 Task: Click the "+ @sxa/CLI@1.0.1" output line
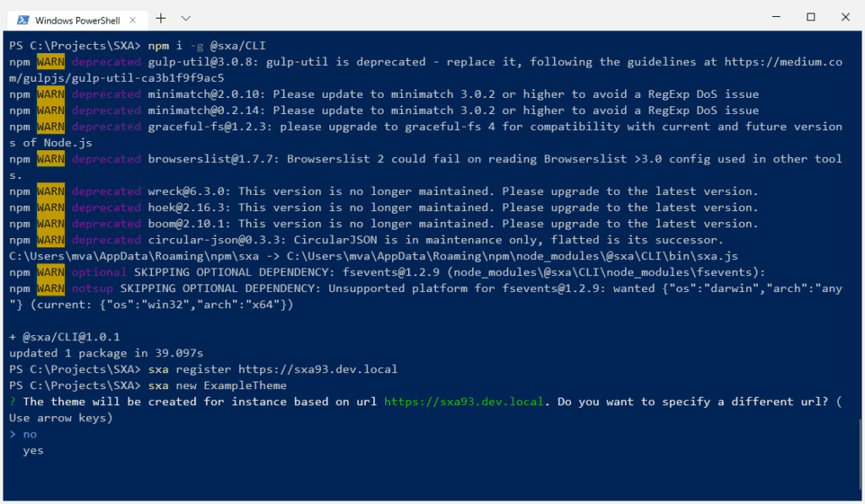coord(64,336)
